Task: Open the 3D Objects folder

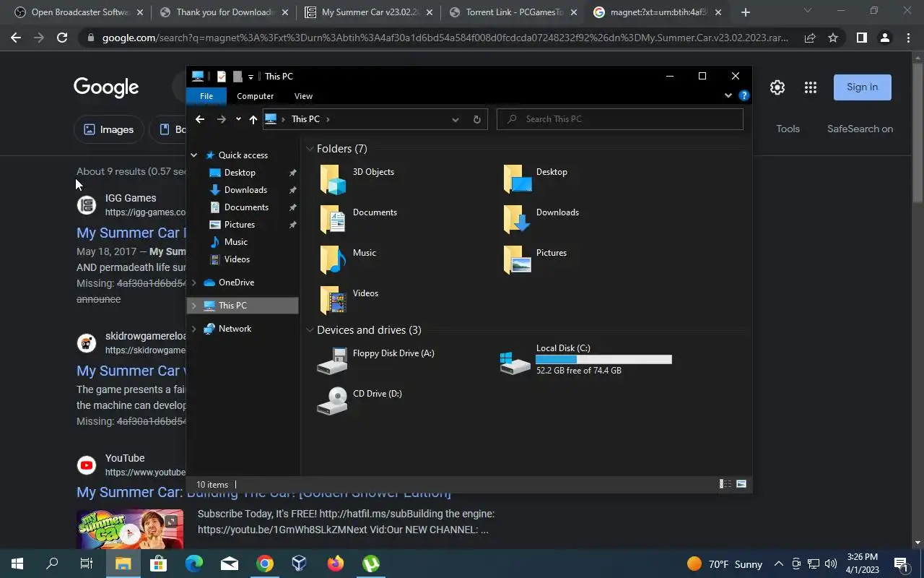Action: coord(358,179)
